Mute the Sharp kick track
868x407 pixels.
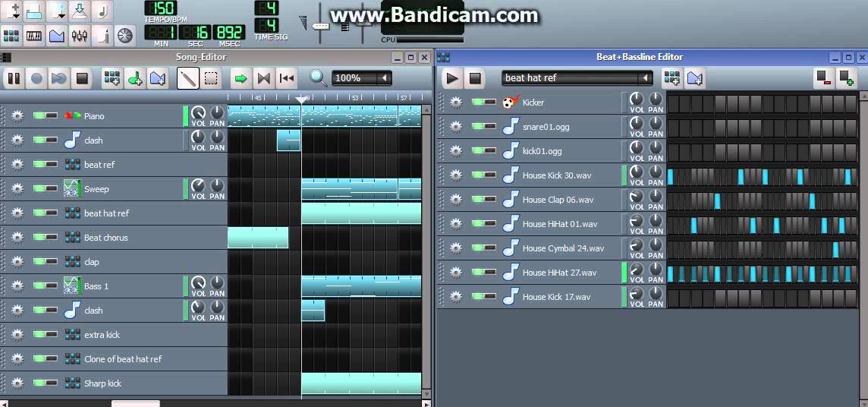39,383
